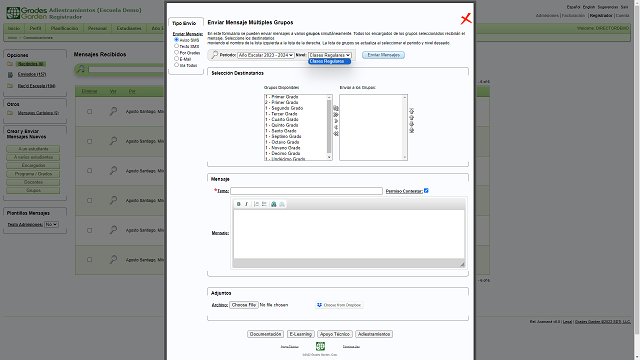This screenshot has height=360, width=640.
Task: Check the first received message checkbox
Action: click(x=89, y=111)
